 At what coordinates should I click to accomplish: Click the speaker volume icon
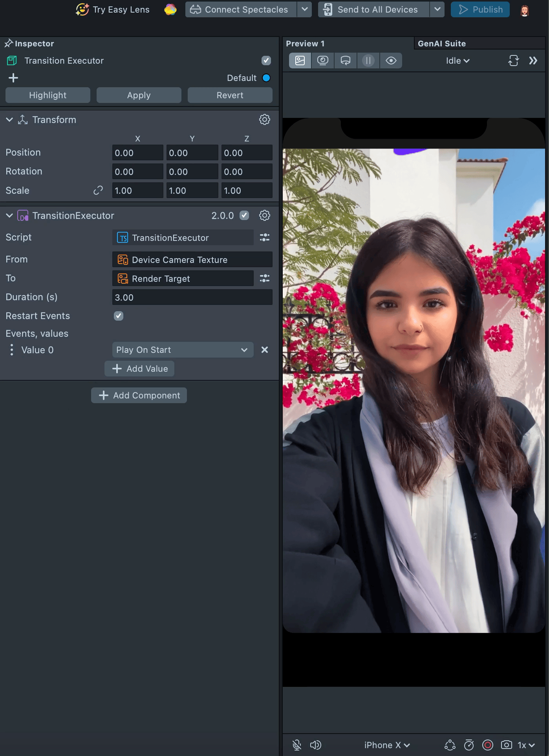pyautogui.click(x=315, y=745)
